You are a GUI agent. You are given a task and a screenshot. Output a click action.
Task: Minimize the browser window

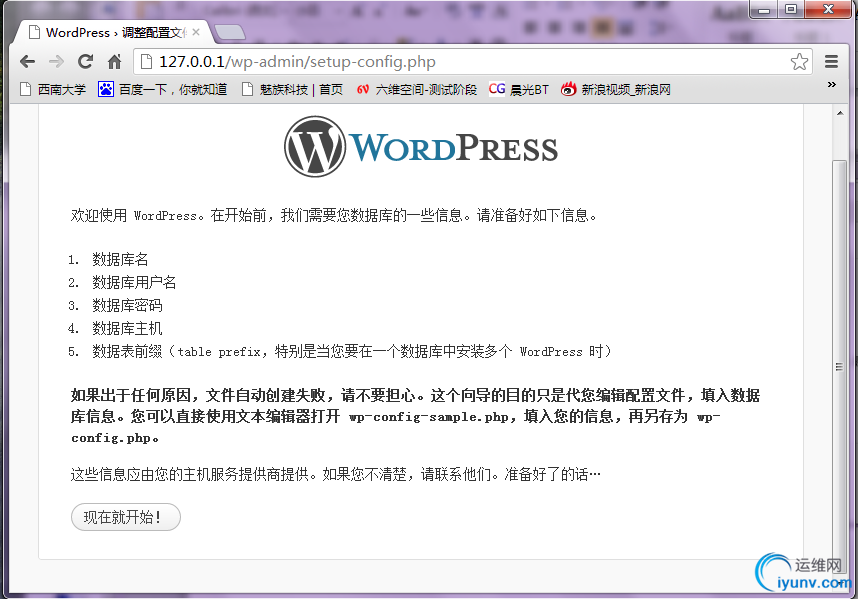point(764,9)
